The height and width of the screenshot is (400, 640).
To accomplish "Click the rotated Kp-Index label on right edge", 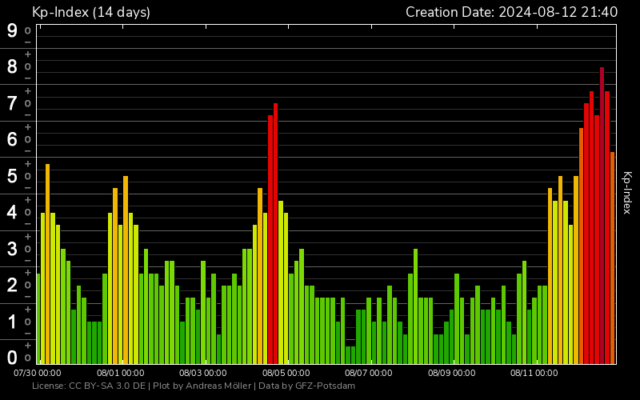I will click(x=628, y=192).
